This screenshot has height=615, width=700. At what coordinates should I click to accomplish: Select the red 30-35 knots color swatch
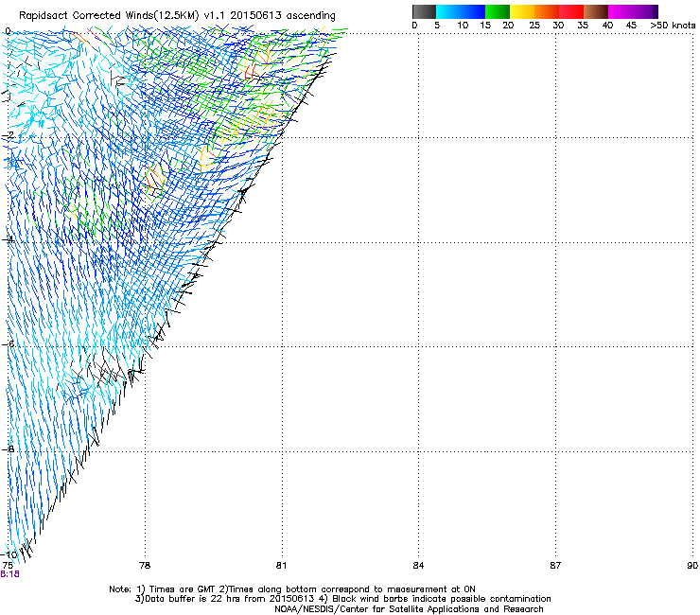click(571, 11)
